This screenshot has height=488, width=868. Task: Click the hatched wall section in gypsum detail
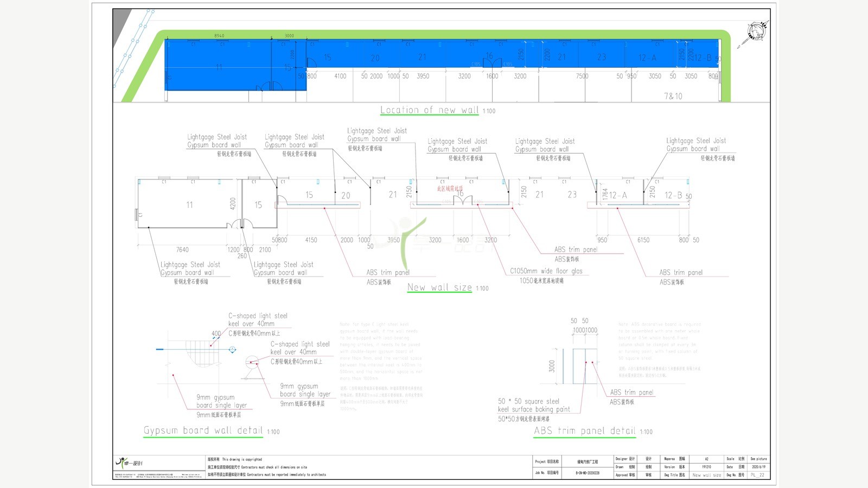pos(202,353)
